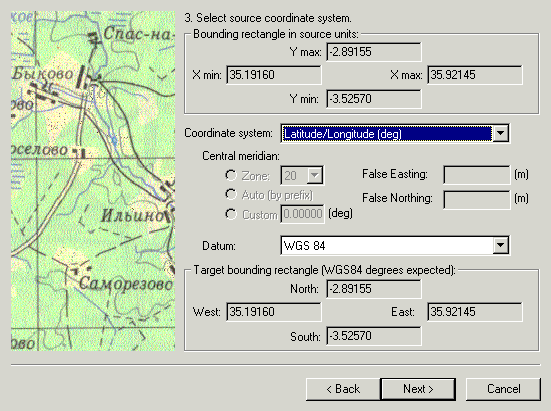Click the False Easting field
The width and height of the screenshot is (551, 411).
(x=477, y=175)
